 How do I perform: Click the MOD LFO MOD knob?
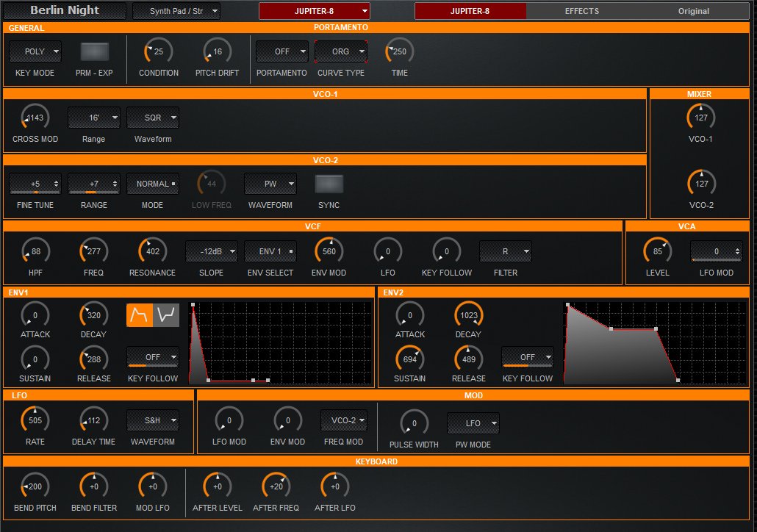point(229,420)
